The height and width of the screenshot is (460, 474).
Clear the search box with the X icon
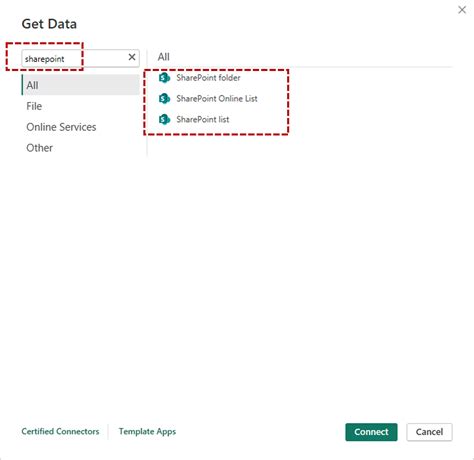(132, 57)
